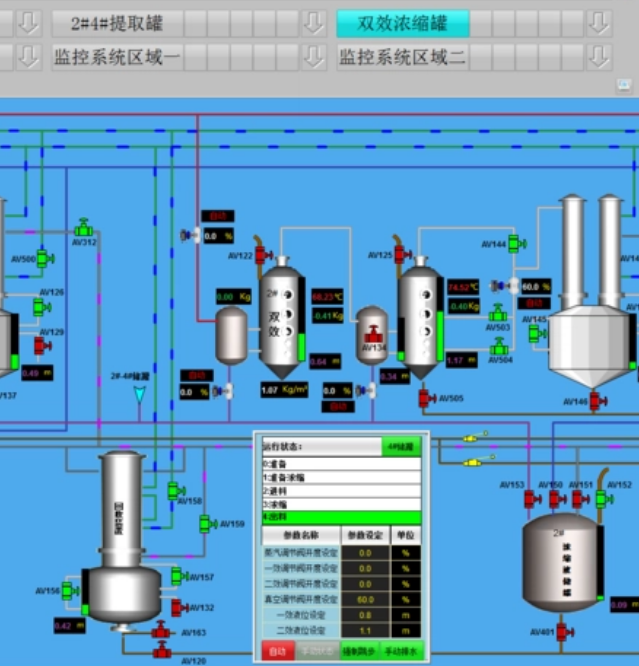Select white step row number 2

(x=342, y=491)
